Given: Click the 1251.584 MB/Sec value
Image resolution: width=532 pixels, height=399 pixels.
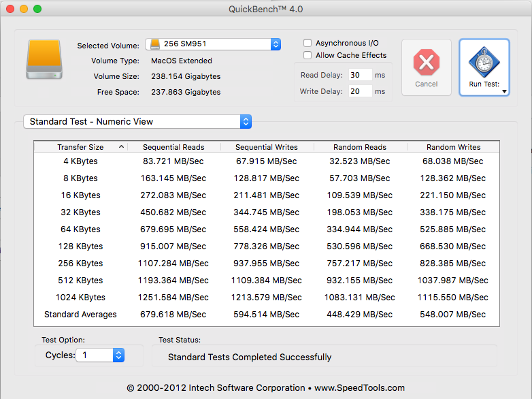Looking at the screenshot, I should 173,297.
